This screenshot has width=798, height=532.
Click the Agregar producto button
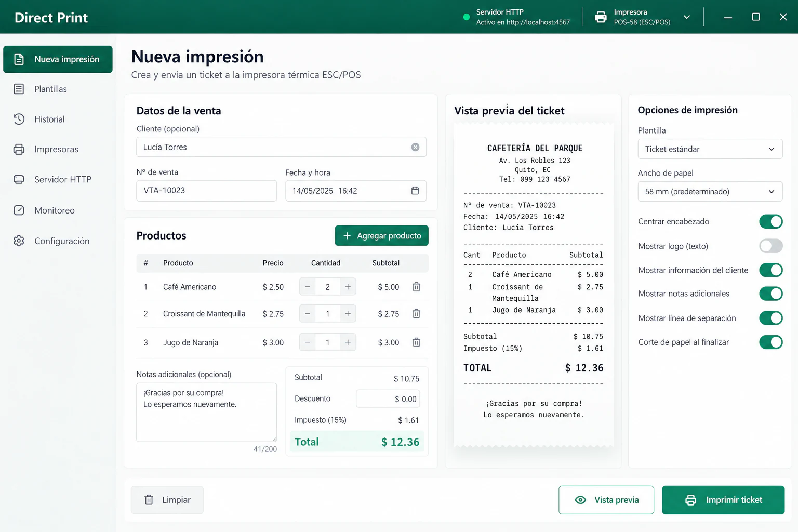click(381, 236)
